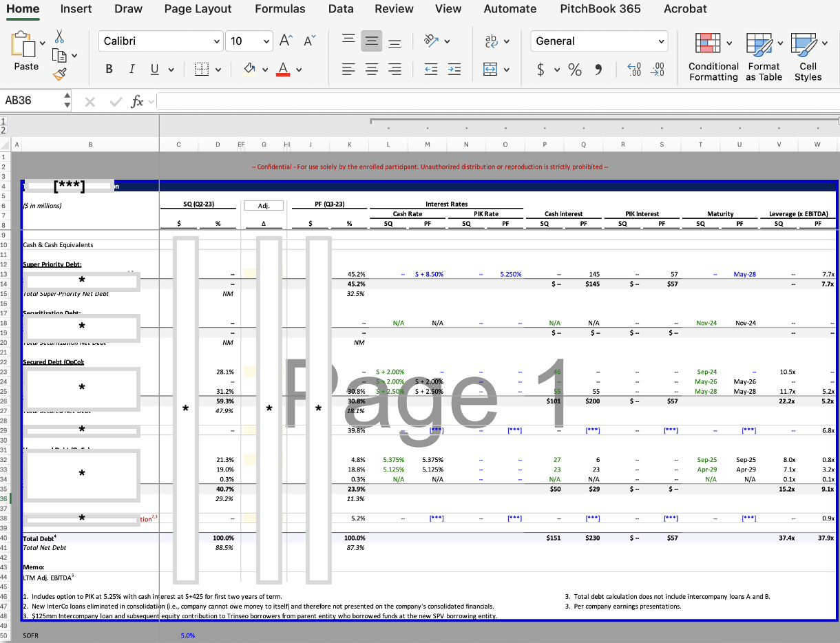Click the SOFR value 5.0%
840x643 pixels.
tap(188, 635)
